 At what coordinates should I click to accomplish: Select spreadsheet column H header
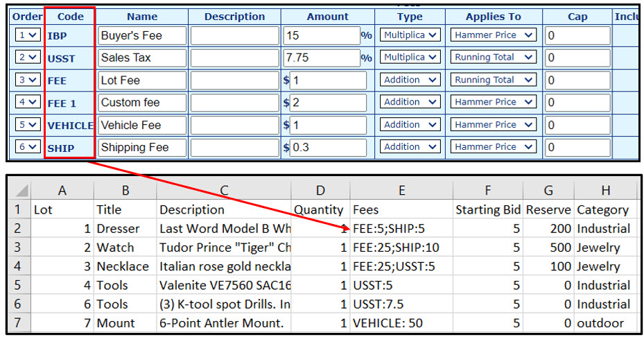click(606, 190)
